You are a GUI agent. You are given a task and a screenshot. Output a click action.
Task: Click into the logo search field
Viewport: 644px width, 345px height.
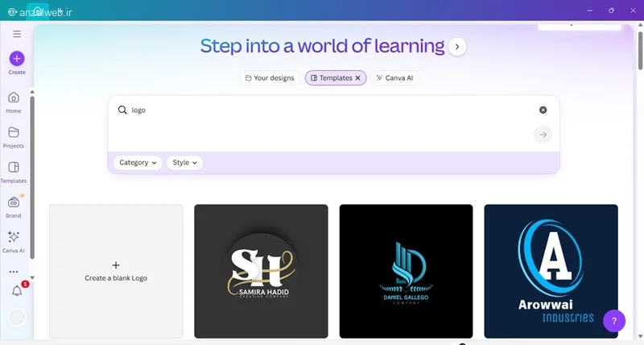[x=332, y=110]
